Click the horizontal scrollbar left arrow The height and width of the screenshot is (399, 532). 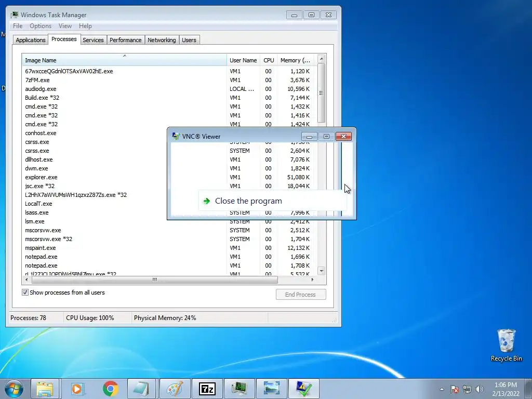[x=27, y=280]
